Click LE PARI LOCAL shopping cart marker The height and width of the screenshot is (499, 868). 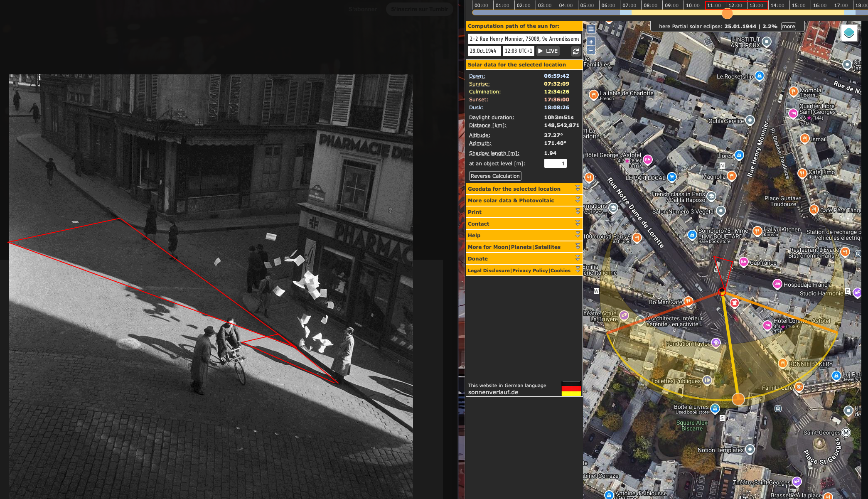pyautogui.click(x=671, y=177)
